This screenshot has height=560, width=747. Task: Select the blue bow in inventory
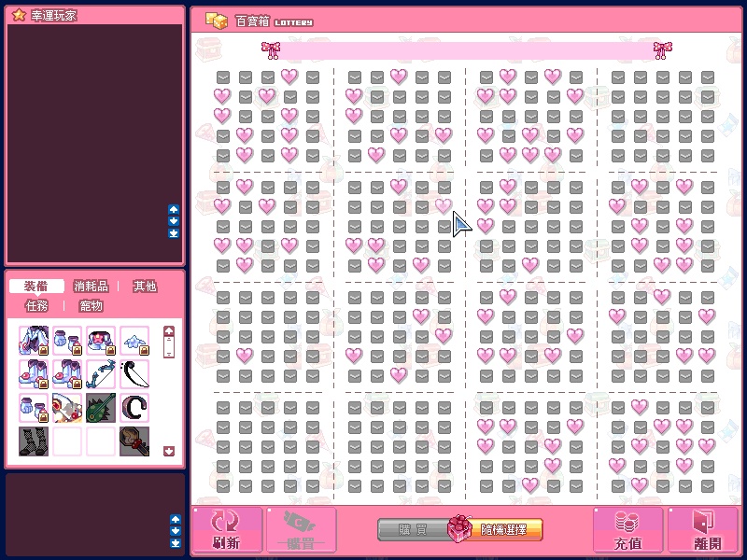(101, 375)
